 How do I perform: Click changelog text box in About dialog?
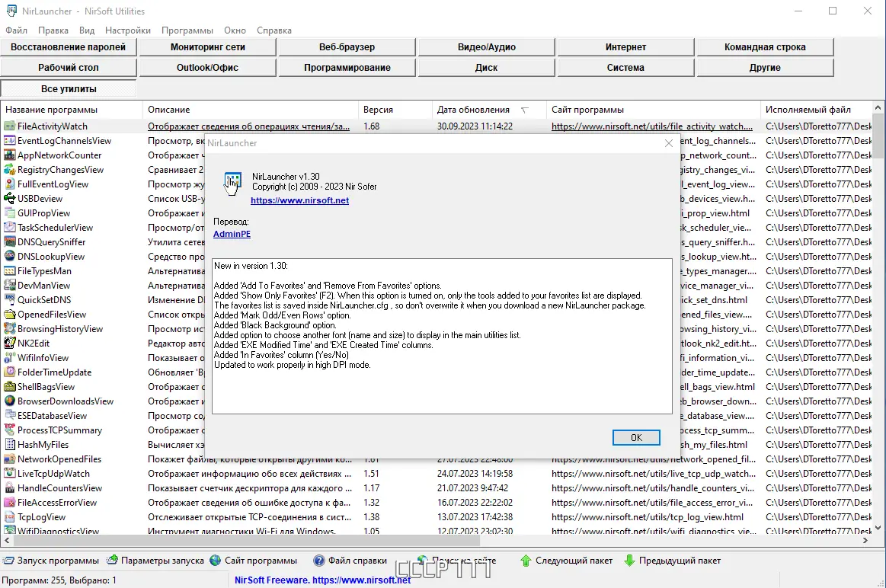443,336
